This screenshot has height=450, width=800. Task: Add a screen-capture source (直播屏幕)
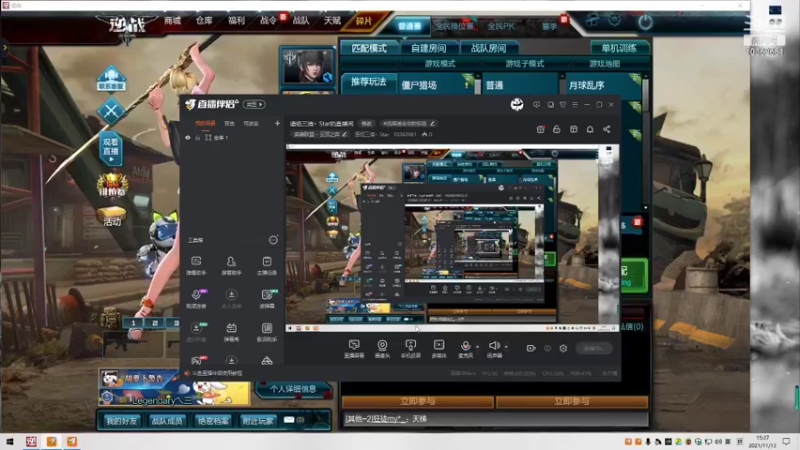[x=354, y=349]
